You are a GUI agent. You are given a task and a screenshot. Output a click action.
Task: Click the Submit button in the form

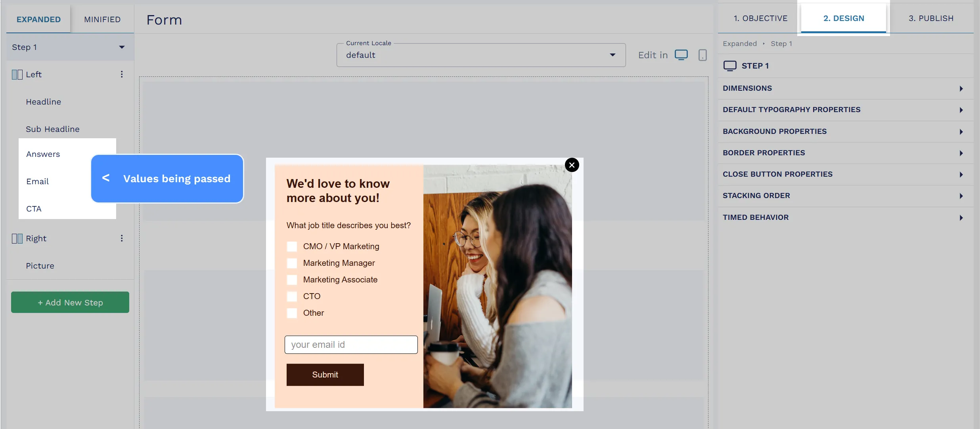[325, 374]
